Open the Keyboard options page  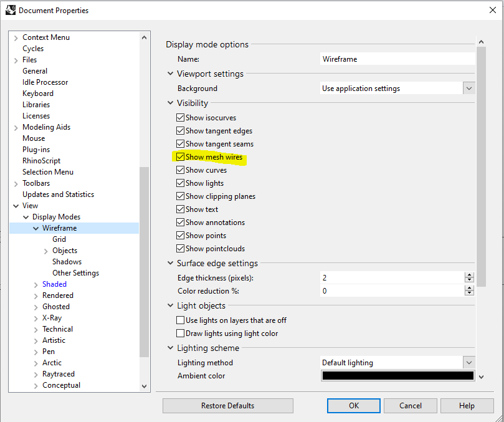(x=38, y=94)
